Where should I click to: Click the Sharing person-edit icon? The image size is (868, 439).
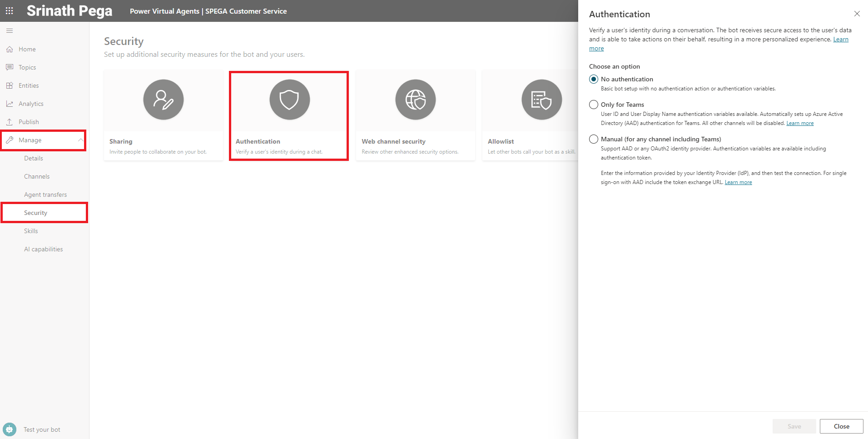pos(164,100)
